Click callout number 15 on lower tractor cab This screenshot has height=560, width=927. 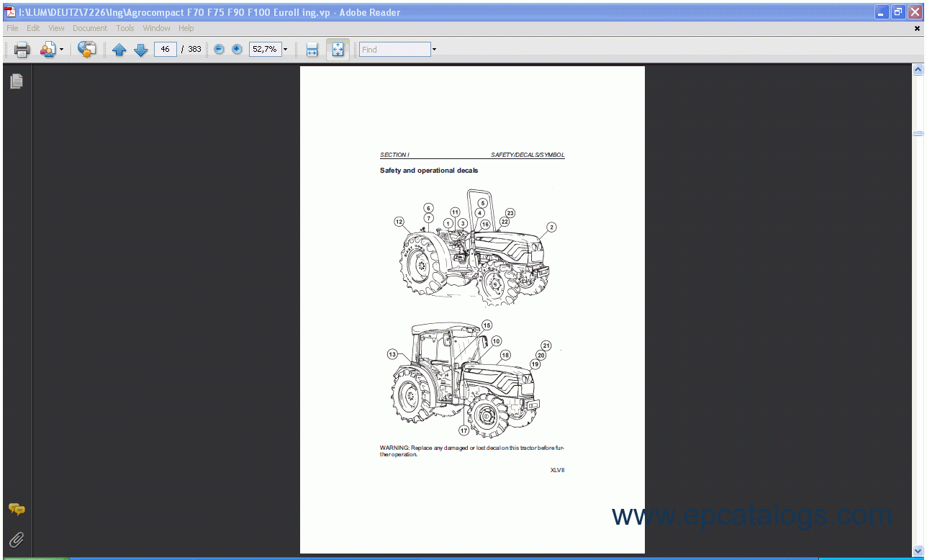tap(487, 325)
